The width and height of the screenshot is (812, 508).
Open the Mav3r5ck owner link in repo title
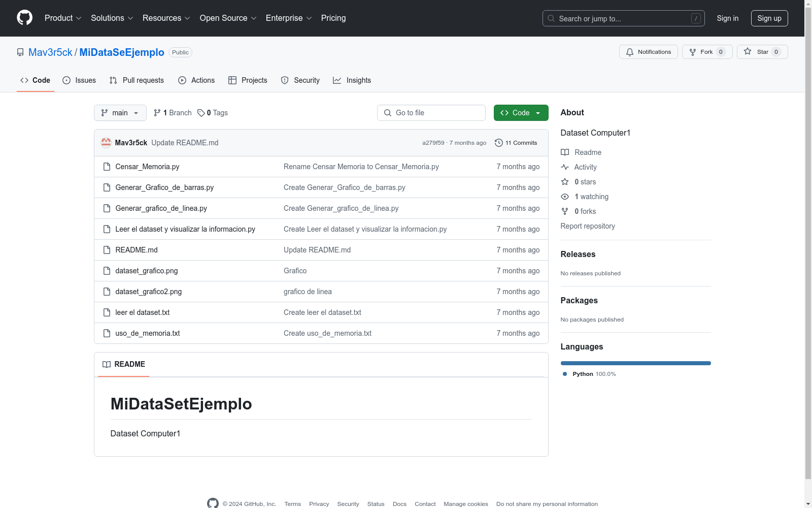pyautogui.click(x=50, y=52)
